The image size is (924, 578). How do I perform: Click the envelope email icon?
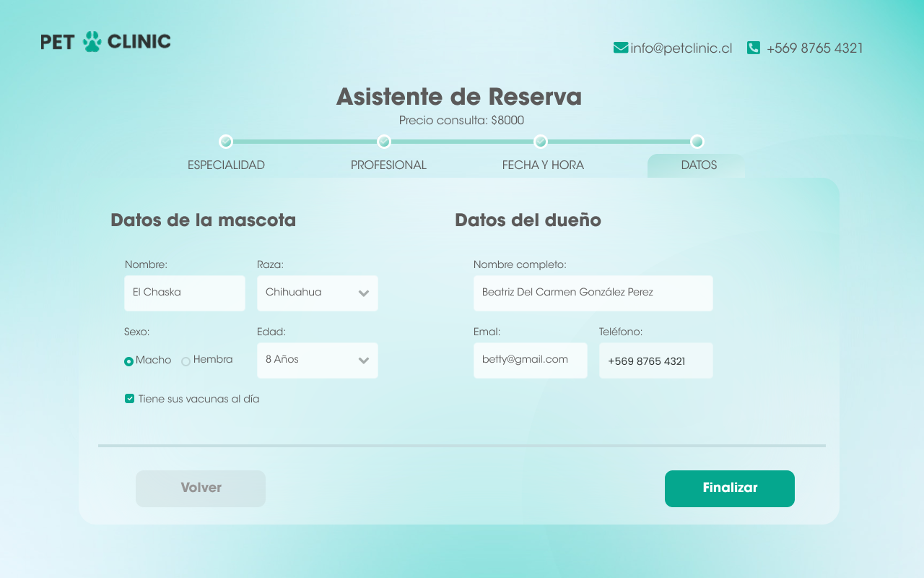(620, 48)
